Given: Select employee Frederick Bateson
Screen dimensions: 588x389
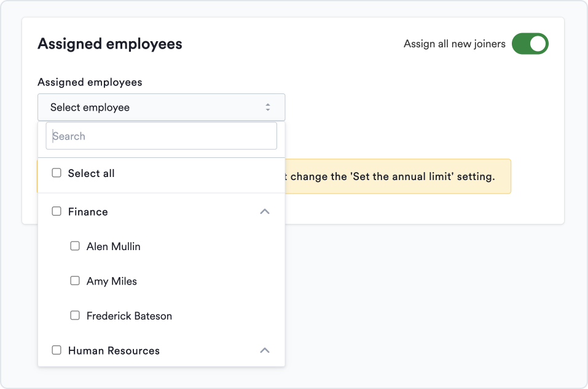Looking at the screenshot, I should [x=75, y=315].
